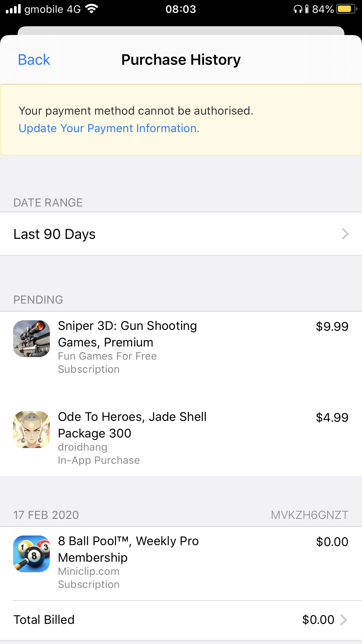Tap the Wi-Fi icon in status bar
Viewport: 362px width, 644px height.
(x=92, y=9)
